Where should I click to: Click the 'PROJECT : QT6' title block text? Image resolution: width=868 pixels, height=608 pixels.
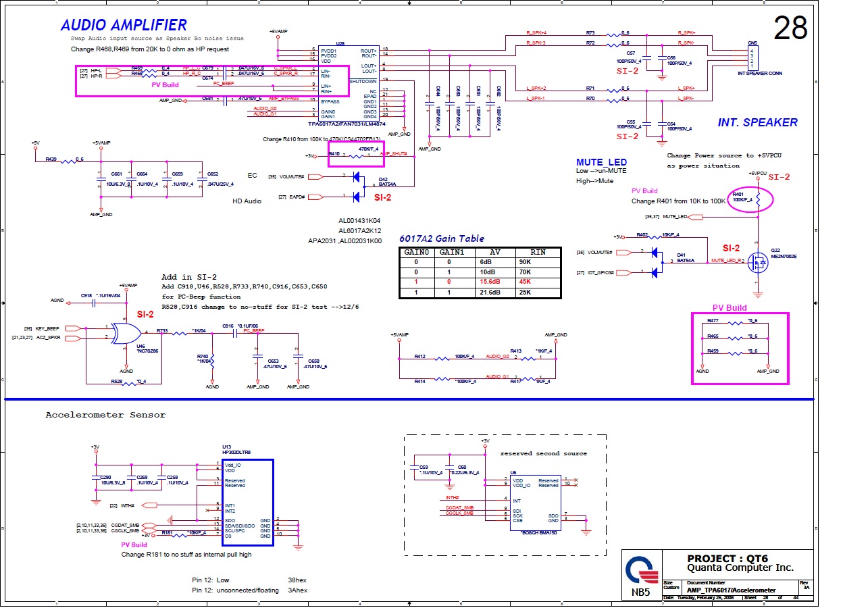[727, 558]
